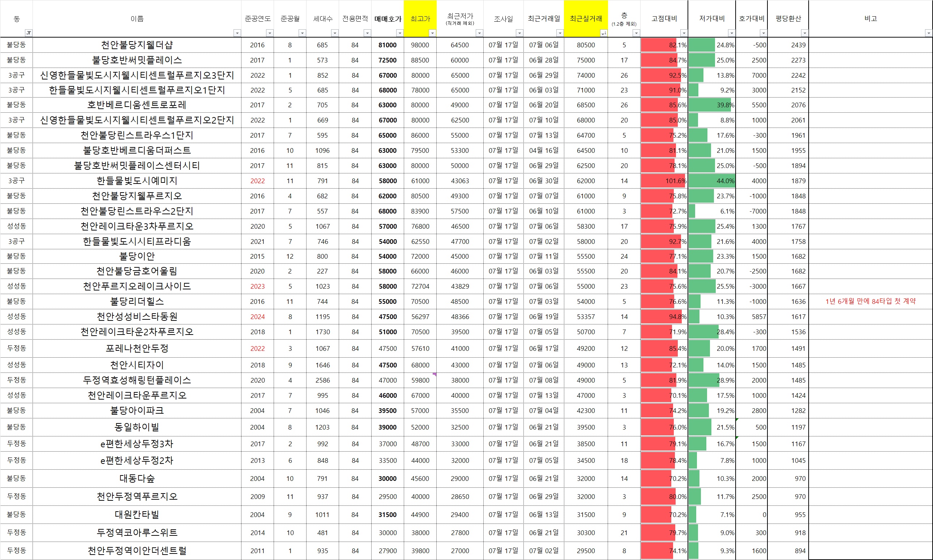Open the 매매호가 column filter arrow
The height and width of the screenshot is (560, 933).
tap(400, 33)
